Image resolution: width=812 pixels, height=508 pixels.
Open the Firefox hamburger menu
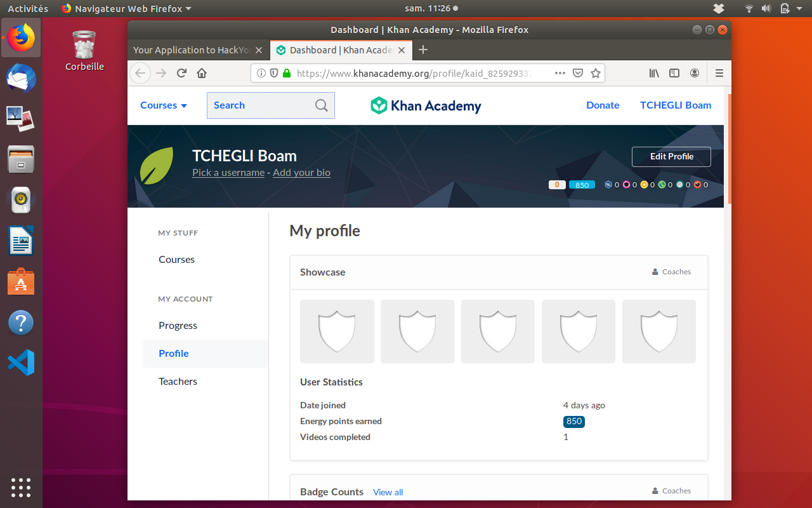click(719, 73)
